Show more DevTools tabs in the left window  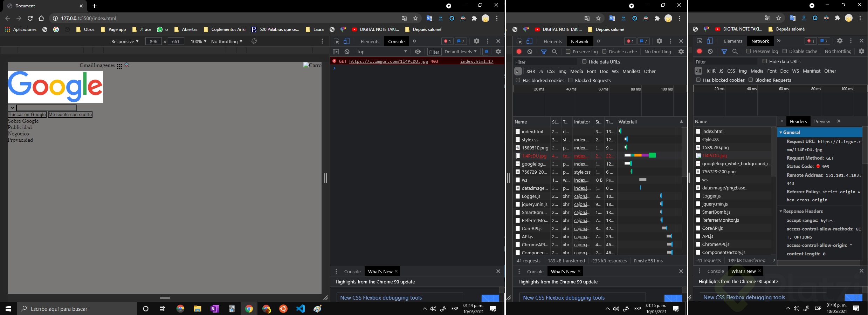(x=414, y=41)
